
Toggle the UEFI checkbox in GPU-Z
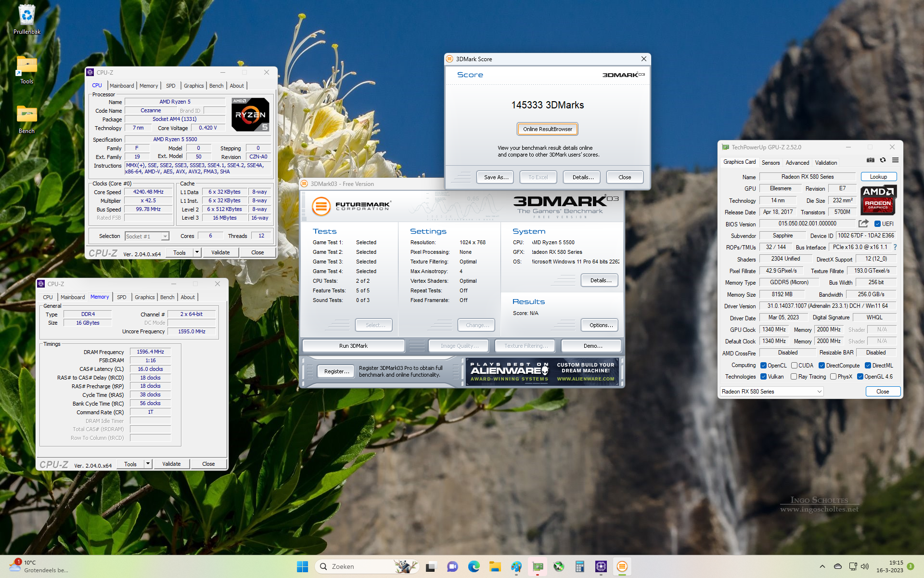[x=877, y=224]
